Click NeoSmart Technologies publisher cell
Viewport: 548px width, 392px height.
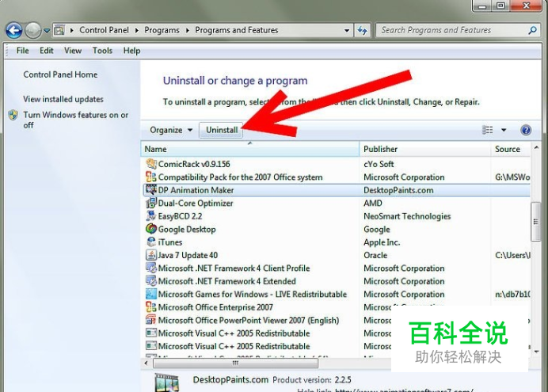click(x=407, y=216)
